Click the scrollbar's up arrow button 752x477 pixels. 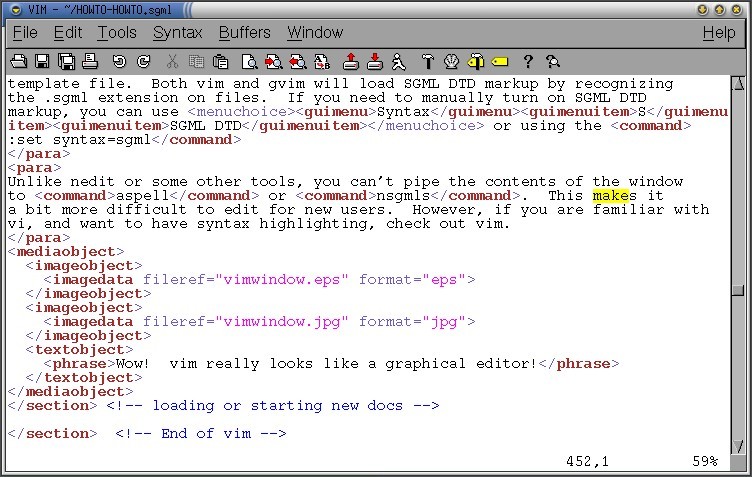(x=737, y=84)
